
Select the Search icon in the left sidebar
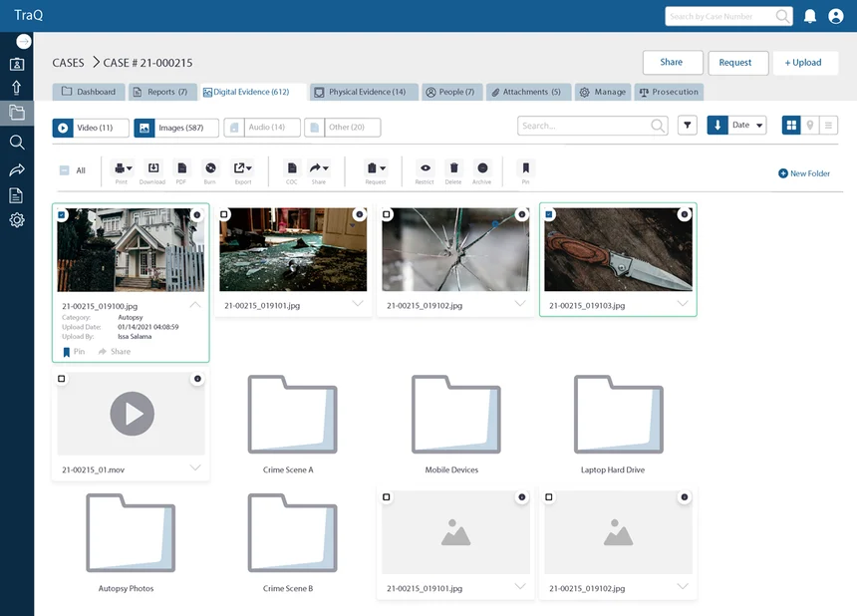click(x=16, y=142)
